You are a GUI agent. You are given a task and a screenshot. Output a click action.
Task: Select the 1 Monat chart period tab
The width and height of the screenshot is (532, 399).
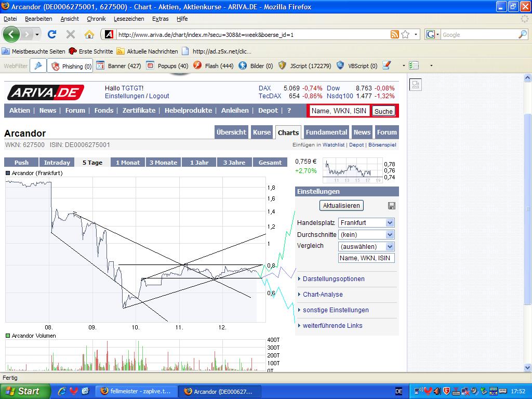pos(128,163)
